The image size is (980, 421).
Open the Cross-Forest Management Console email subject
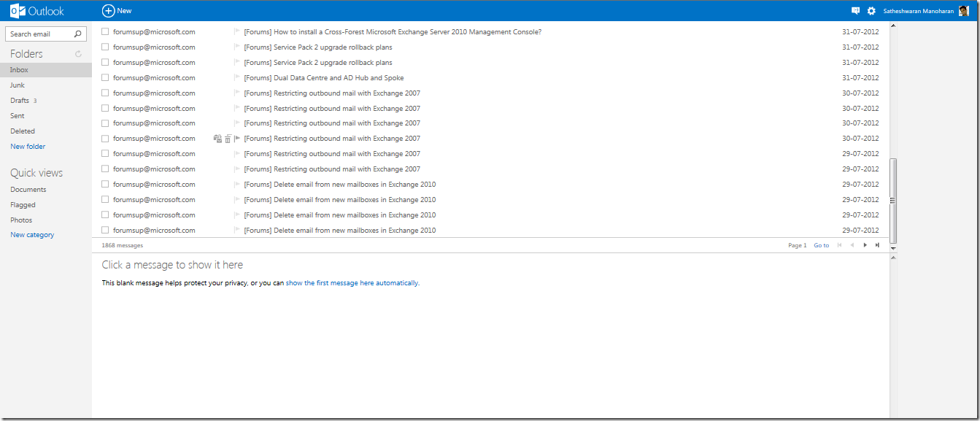click(x=393, y=32)
